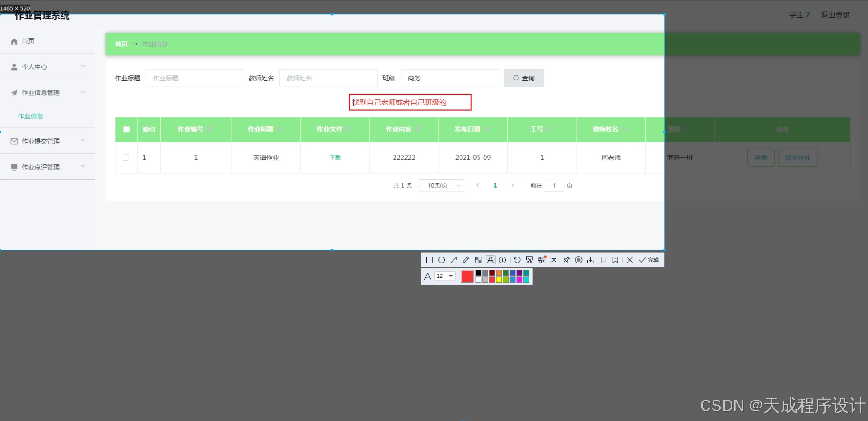Click the 何老师 table cell

(611, 158)
